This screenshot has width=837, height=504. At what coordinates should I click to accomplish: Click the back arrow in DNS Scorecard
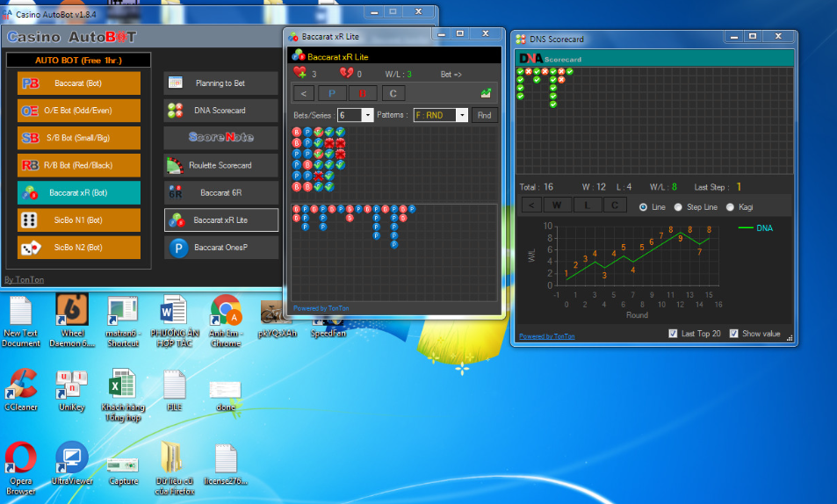pyautogui.click(x=531, y=205)
